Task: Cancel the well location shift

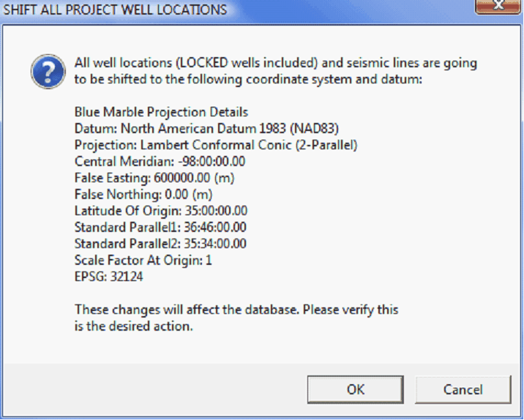Action: click(463, 389)
